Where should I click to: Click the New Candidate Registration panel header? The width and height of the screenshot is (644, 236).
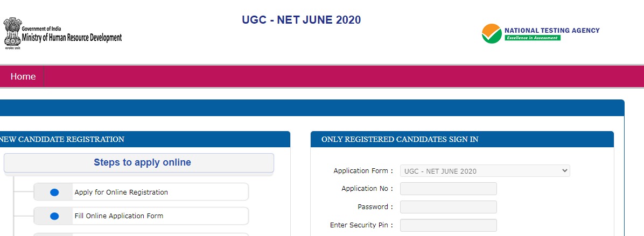[62, 139]
